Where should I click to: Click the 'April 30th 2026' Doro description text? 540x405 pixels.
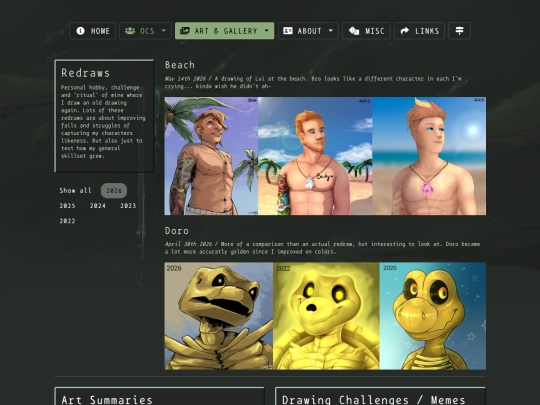[322, 248]
